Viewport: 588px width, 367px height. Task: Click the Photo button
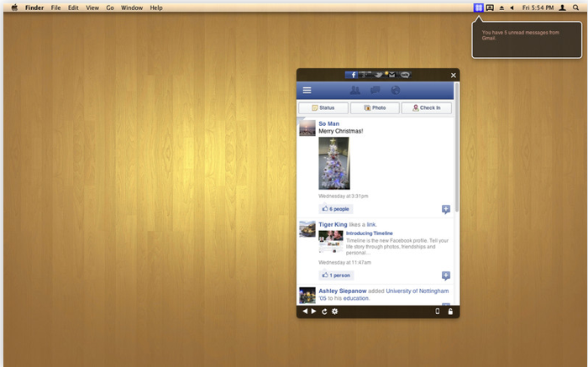tap(375, 108)
